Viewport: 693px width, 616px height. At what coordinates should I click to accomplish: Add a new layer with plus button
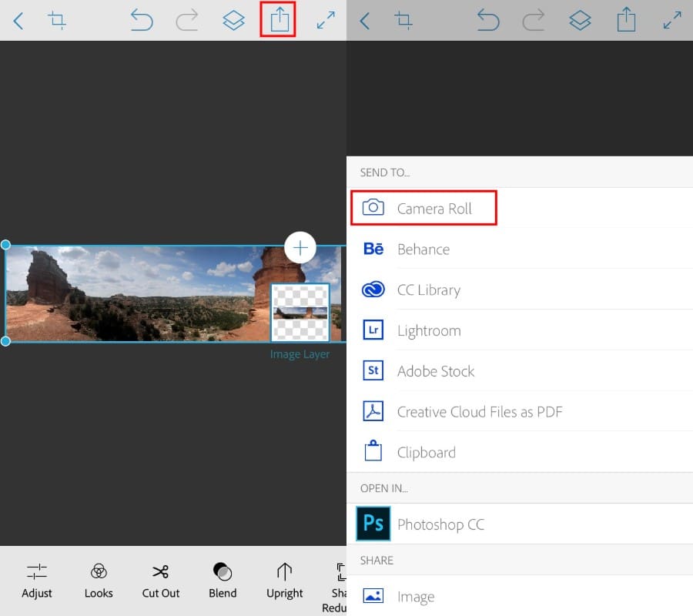point(300,248)
